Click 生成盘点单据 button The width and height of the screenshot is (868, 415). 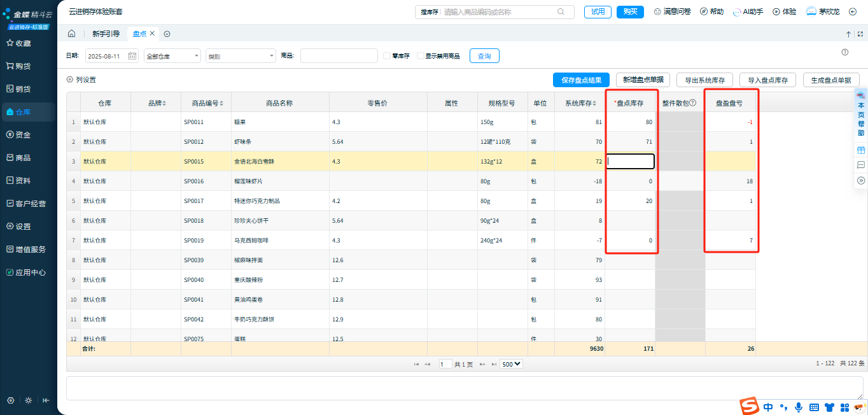pyautogui.click(x=831, y=80)
